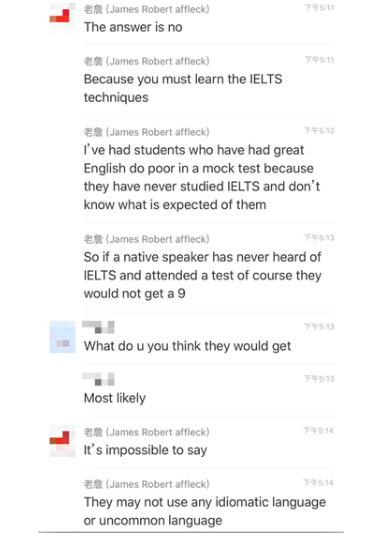
Task: Tap sender name above 'Because you must learn'
Action: pos(147,61)
